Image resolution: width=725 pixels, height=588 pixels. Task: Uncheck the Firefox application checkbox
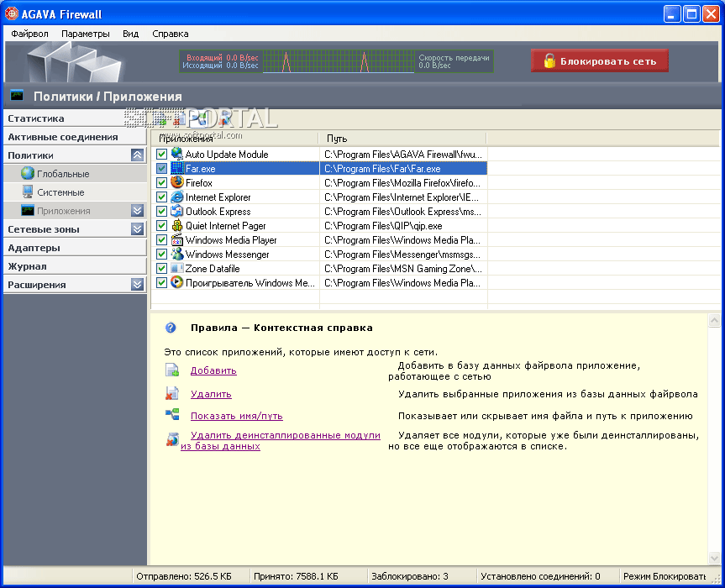[162, 182]
